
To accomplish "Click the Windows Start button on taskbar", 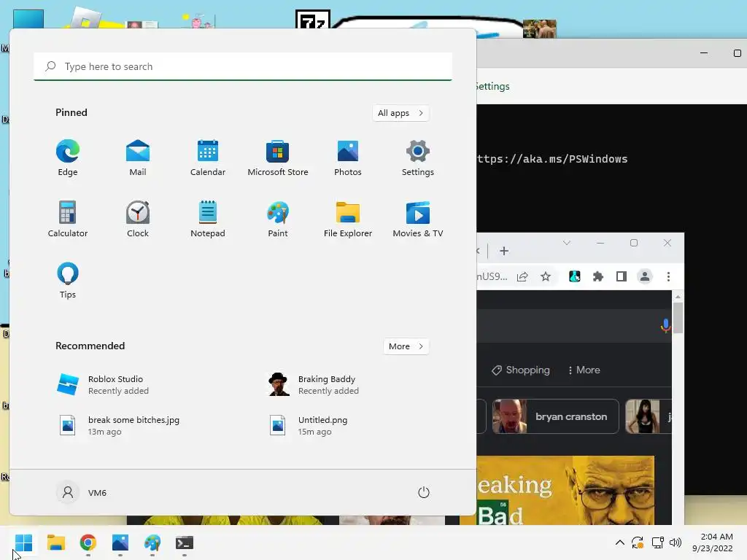I will [24, 542].
